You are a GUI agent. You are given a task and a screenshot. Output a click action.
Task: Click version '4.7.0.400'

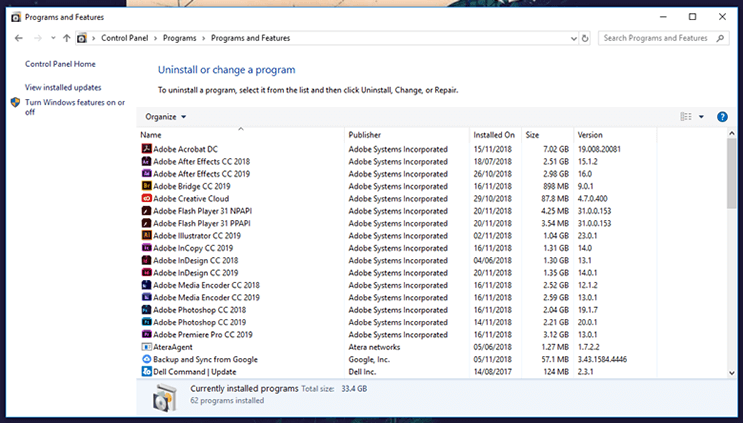(x=592, y=198)
